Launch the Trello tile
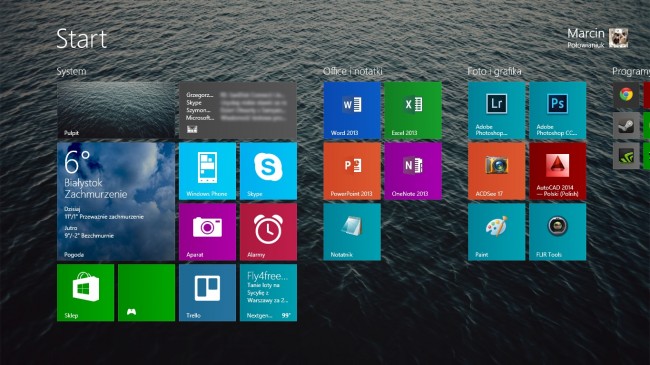Image resolution: width=650 pixels, height=365 pixels. (207, 293)
